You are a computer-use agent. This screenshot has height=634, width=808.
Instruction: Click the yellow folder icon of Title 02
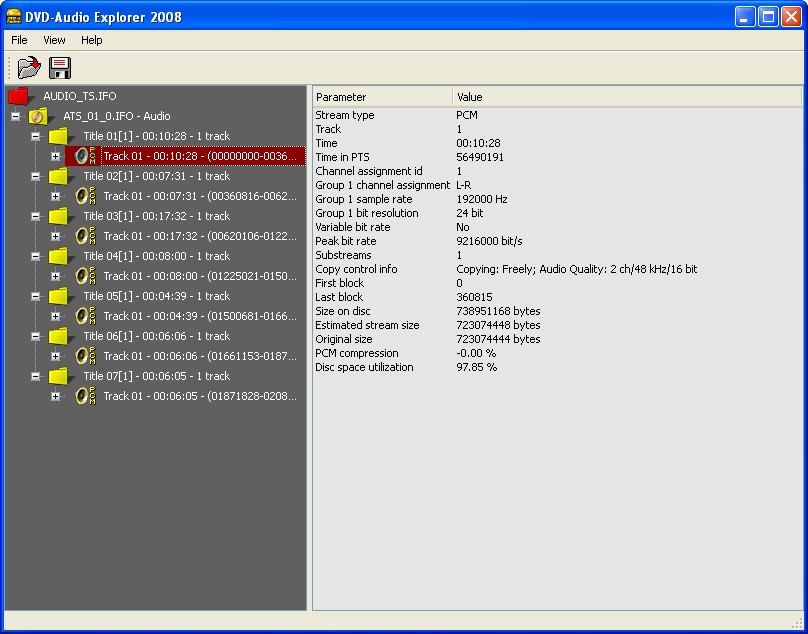click(59, 177)
